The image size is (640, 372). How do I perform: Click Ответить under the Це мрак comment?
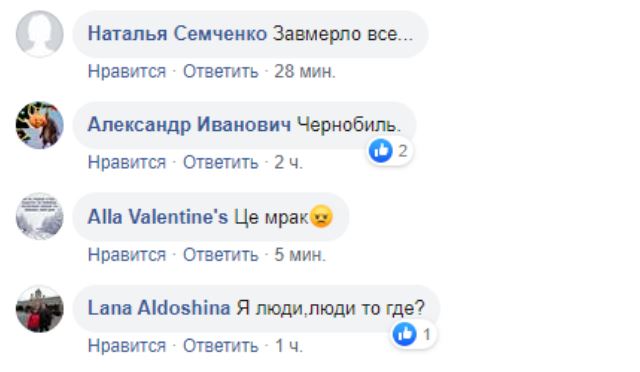tap(220, 255)
